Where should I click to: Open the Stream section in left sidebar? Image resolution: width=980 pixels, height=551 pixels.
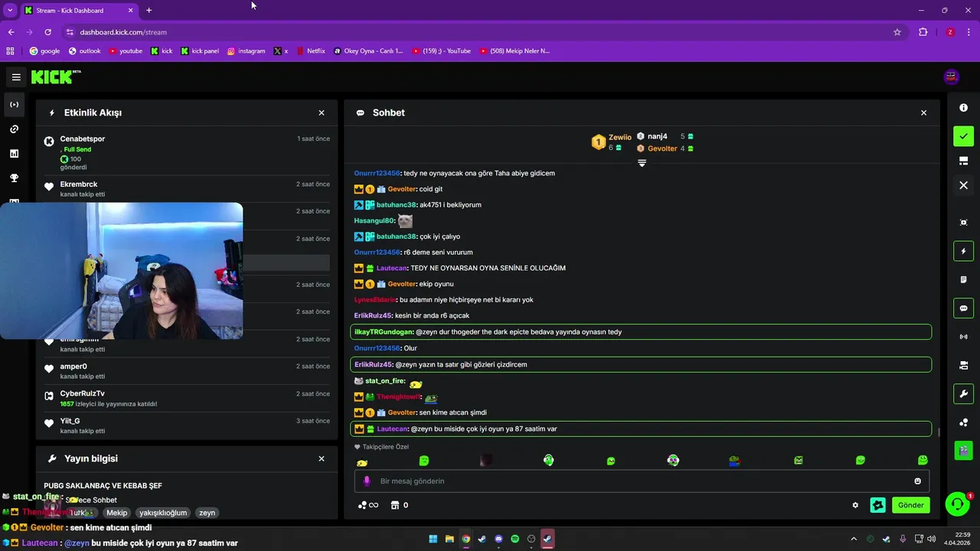[14, 105]
